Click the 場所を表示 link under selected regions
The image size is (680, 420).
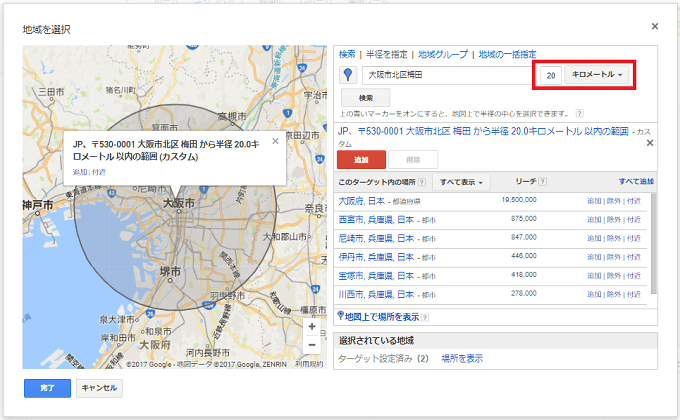[x=462, y=359]
